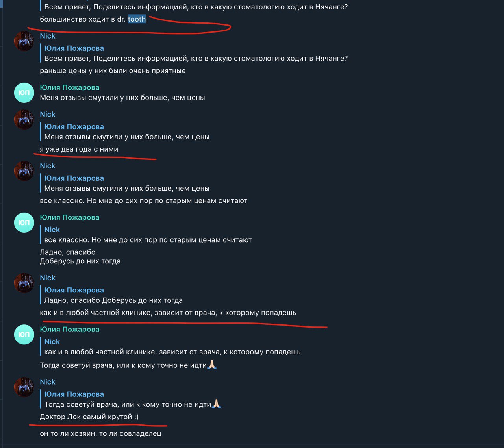Open quoted reply above 'все классно. Но мне до сих пор'
Image resolution: width=504 pixels, height=448 pixels.
(125, 183)
